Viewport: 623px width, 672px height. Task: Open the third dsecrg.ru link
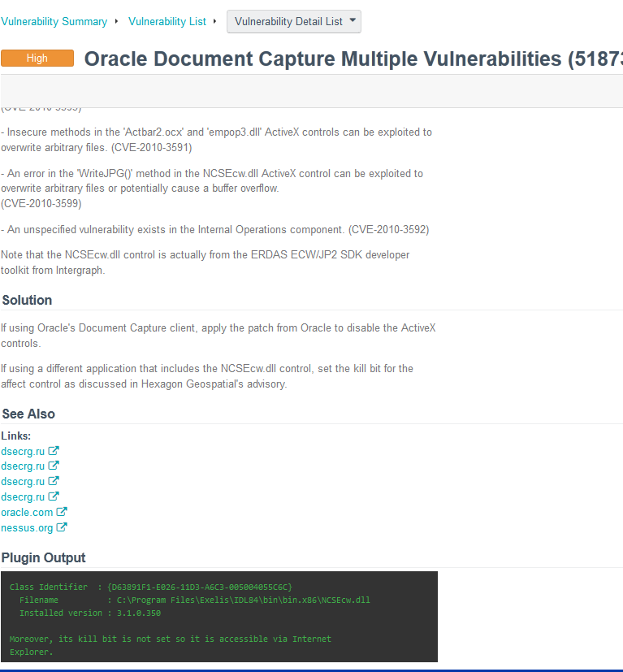click(23, 482)
